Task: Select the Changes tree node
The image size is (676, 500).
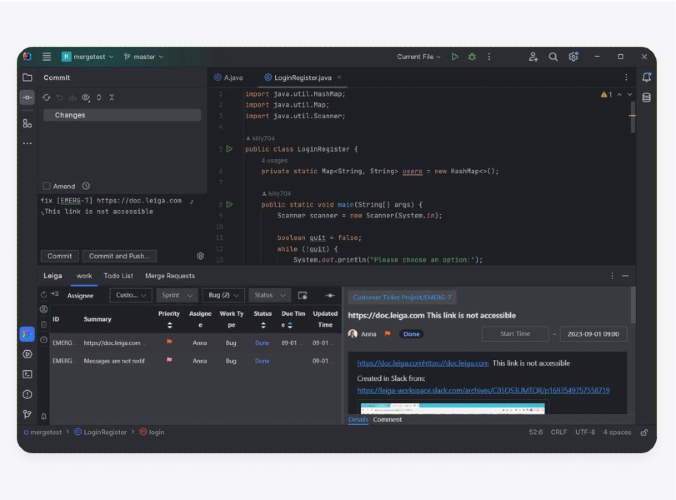Action: tap(122, 115)
